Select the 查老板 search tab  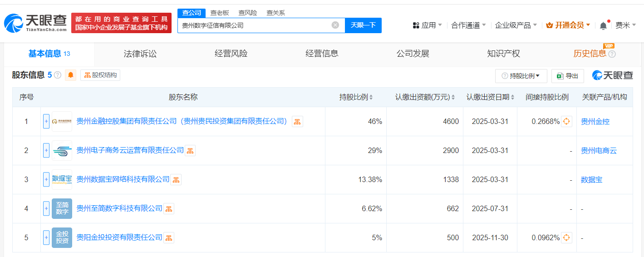tap(220, 13)
